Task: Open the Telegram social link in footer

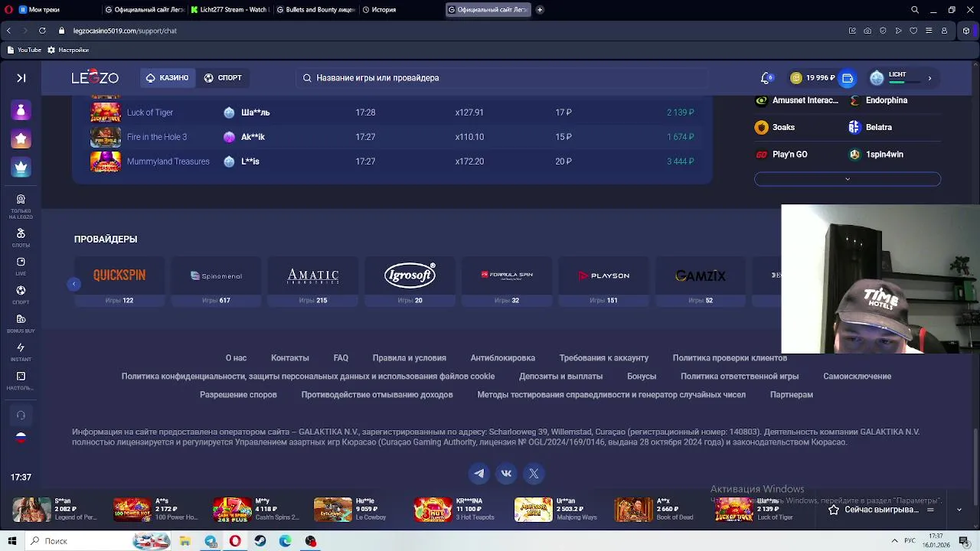Action: pyautogui.click(x=479, y=474)
